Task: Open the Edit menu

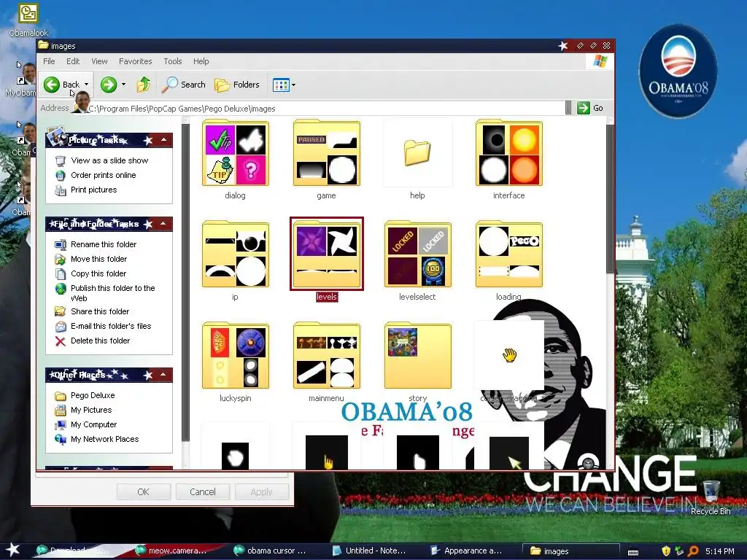Action: coord(73,61)
